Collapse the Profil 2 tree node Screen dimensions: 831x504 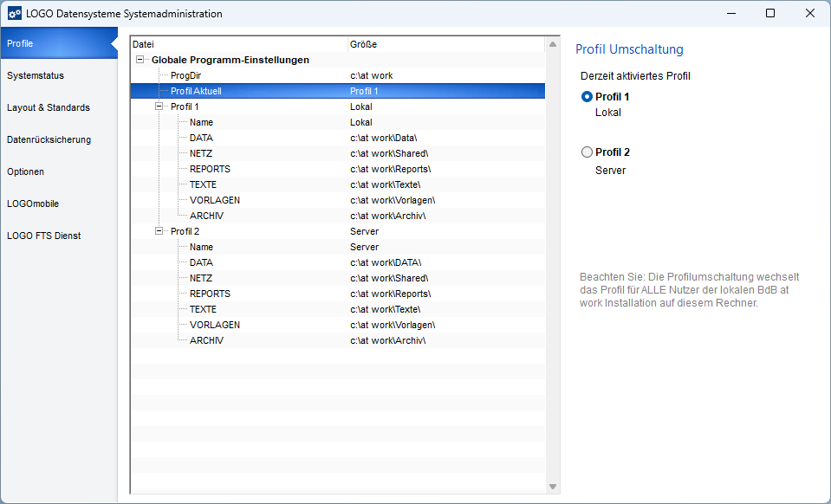pos(159,231)
